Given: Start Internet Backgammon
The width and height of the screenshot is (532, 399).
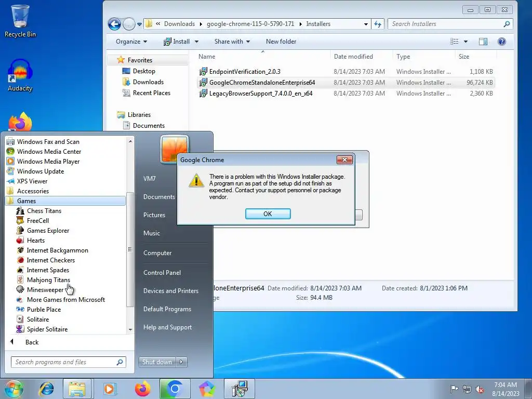Looking at the screenshot, I should click(57, 250).
